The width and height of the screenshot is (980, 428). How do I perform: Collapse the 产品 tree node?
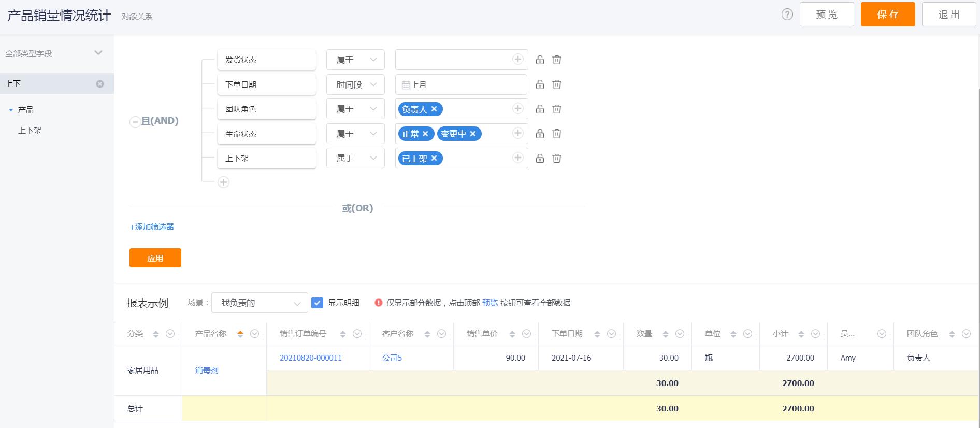11,110
